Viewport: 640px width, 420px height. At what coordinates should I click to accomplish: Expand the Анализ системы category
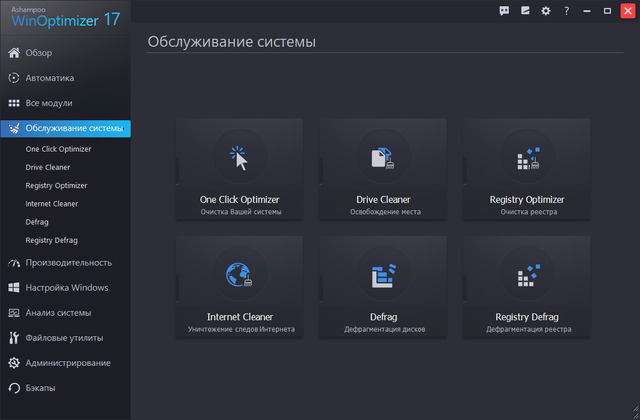point(60,313)
